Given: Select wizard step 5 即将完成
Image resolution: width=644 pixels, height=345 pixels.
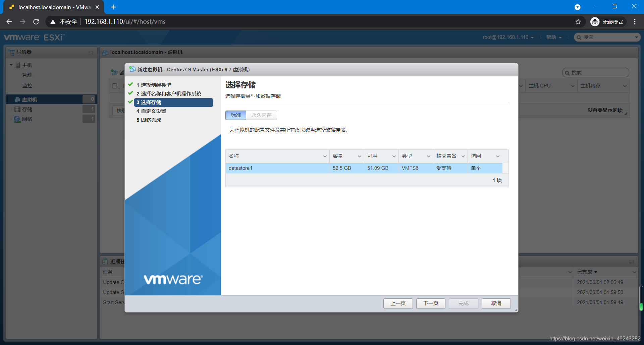Looking at the screenshot, I should coord(149,120).
